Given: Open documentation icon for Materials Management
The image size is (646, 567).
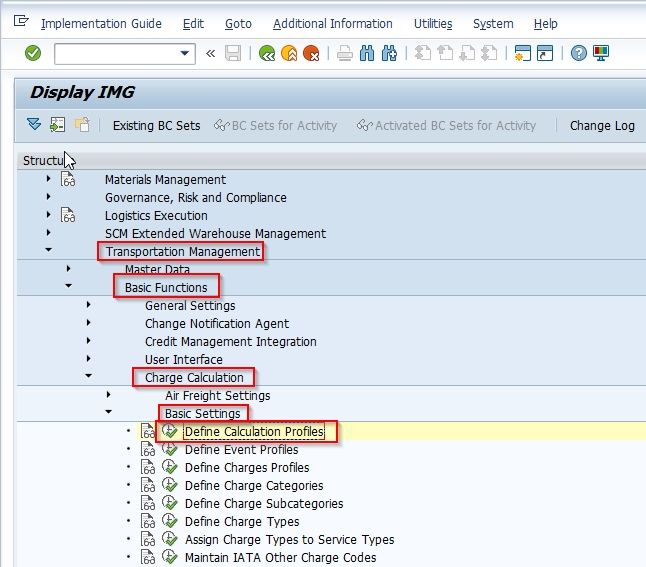Looking at the screenshot, I should coord(68,179).
